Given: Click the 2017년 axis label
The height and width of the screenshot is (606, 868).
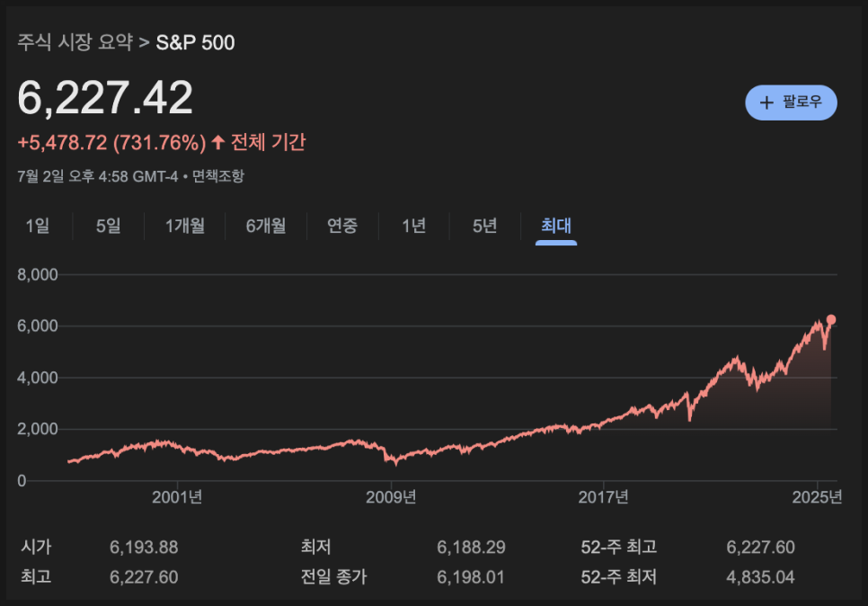Looking at the screenshot, I should pyautogui.click(x=604, y=497).
